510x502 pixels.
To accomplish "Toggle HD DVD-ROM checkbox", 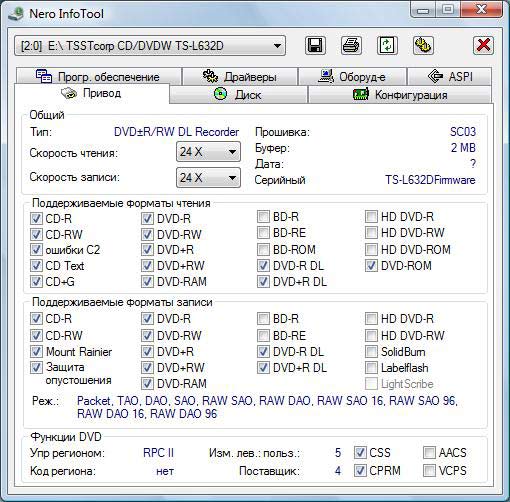I will (371, 249).
